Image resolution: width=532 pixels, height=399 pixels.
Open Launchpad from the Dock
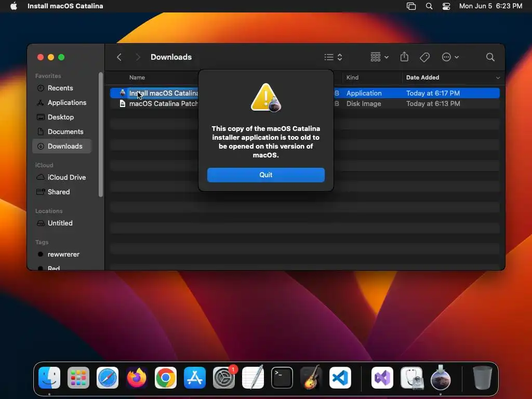(78, 378)
